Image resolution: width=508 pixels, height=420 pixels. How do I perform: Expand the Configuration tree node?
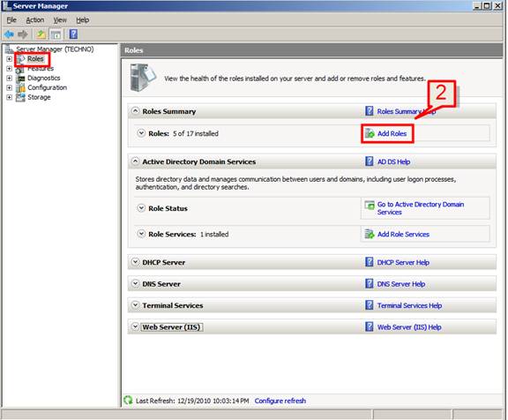click(9, 87)
